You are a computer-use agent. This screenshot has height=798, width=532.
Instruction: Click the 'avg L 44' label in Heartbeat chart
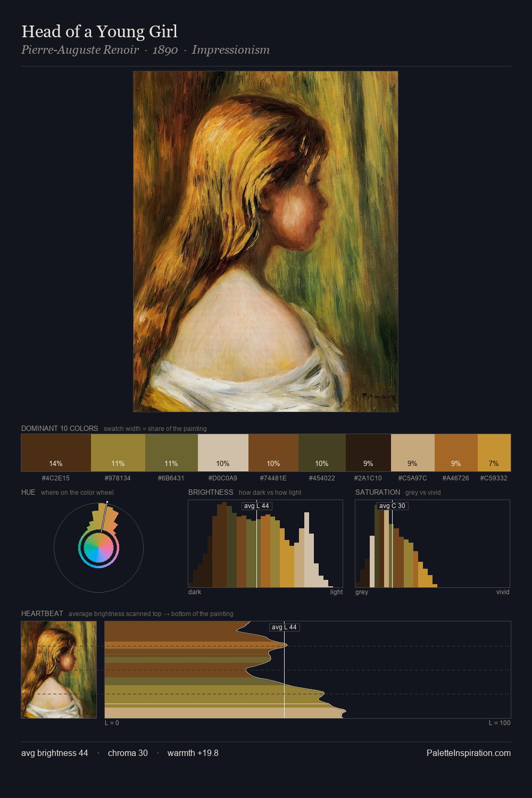click(x=284, y=627)
